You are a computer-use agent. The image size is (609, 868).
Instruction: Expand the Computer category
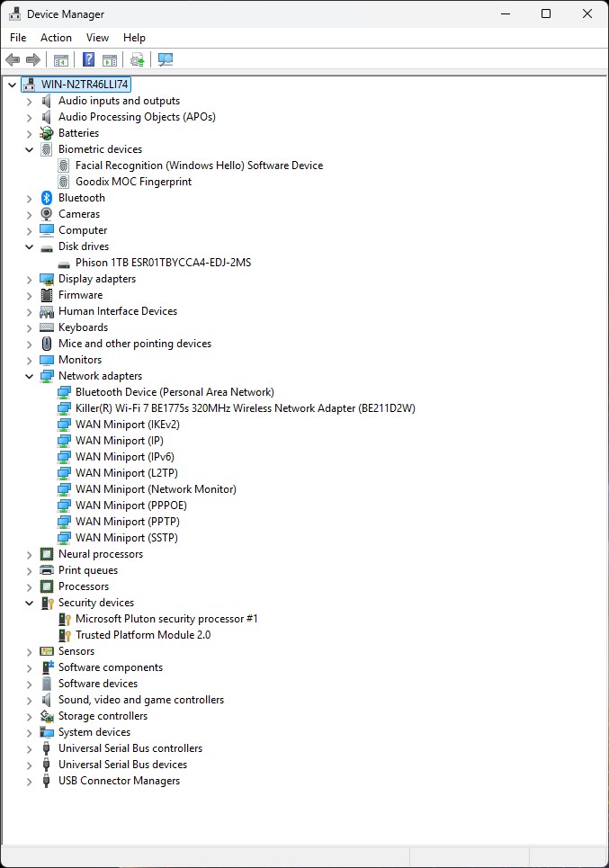tap(30, 231)
